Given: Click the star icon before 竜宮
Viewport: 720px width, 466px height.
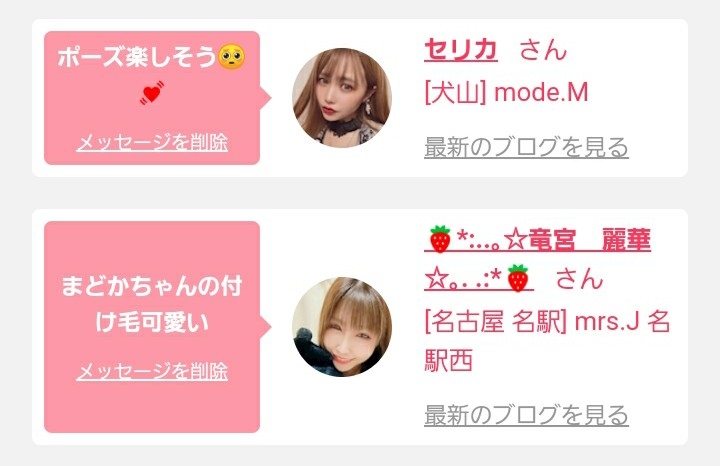Looking at the screenshot, I should pyautogui.click(x=515, y=239).
